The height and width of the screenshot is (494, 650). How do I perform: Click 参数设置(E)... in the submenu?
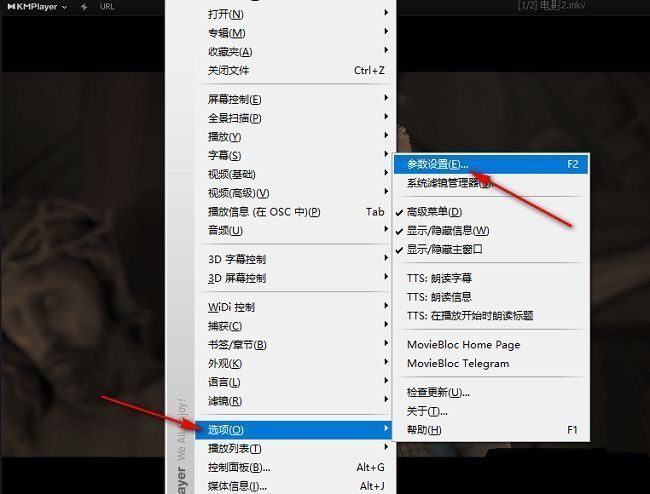click(491, 164)
